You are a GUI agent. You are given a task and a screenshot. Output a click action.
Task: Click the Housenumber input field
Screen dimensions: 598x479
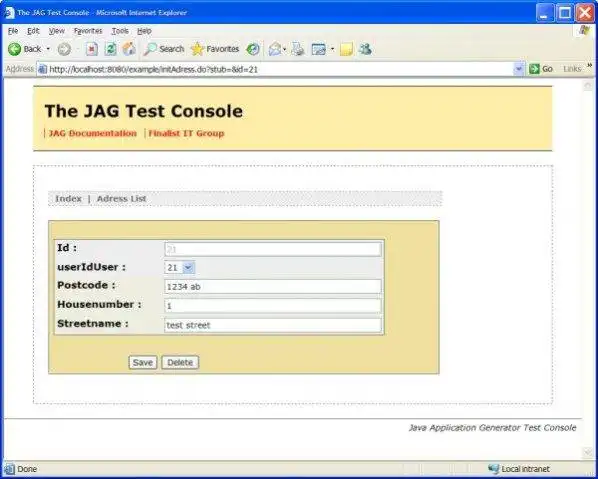273,306
